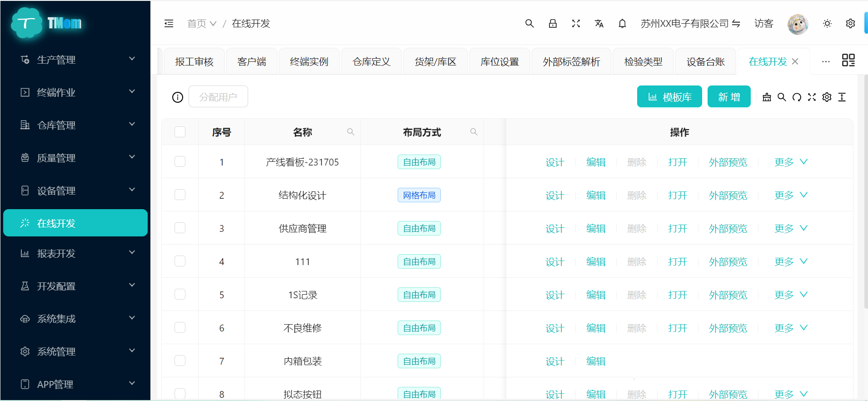Open the 设备台账 tab
The image size is (868, 401).
(x=705, y=62)
